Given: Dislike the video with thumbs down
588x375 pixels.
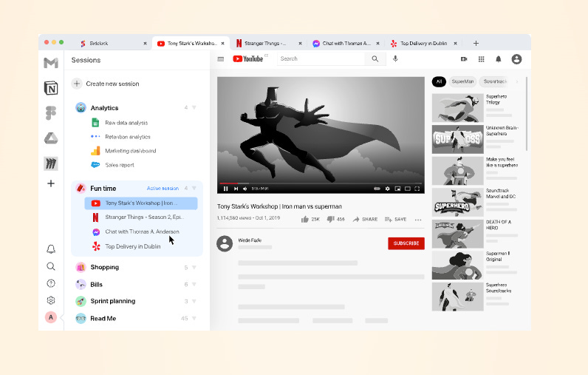Looking at the screenshot, I should (x=330, y=219).
